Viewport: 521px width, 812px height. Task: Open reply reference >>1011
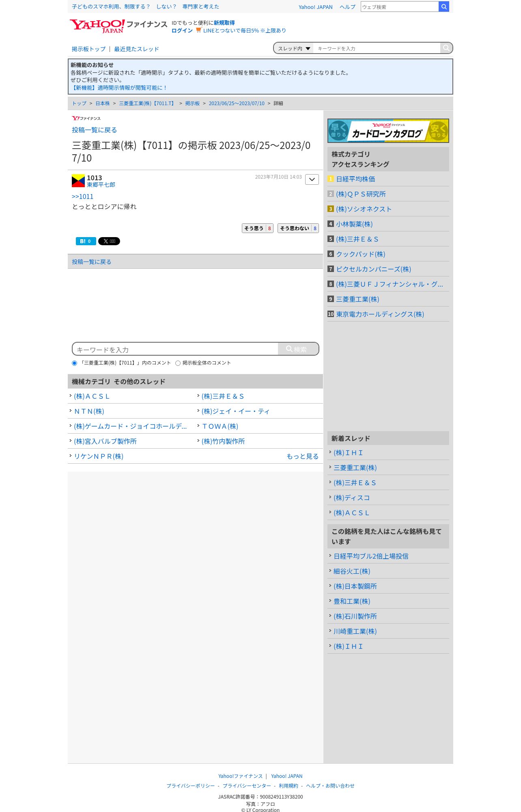coord(82,197)
